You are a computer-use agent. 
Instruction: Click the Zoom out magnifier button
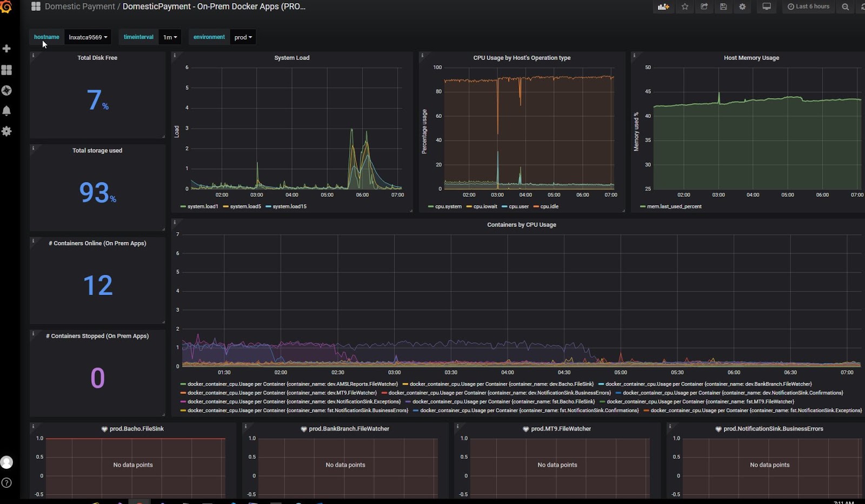pyautogui.click(x=845, y=7)
